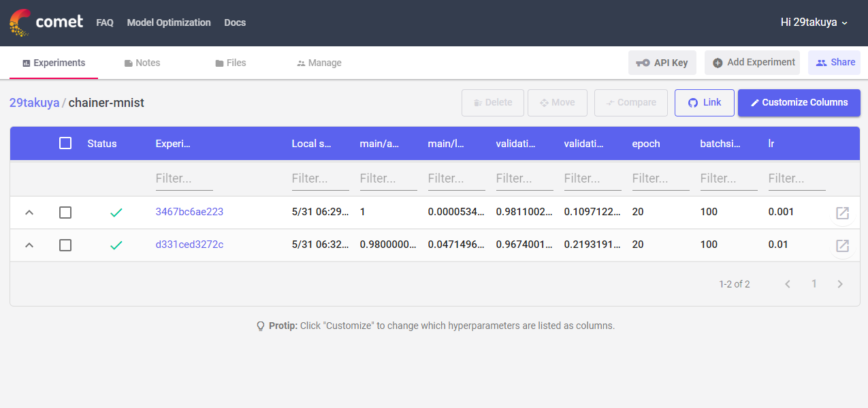Open the Share dialog via the people icon
Screen dimensions: 868x408
pos(824,62)
